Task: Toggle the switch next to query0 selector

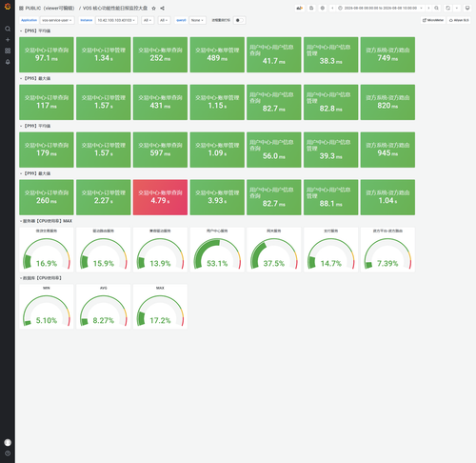Action: [x=239, y=20]
